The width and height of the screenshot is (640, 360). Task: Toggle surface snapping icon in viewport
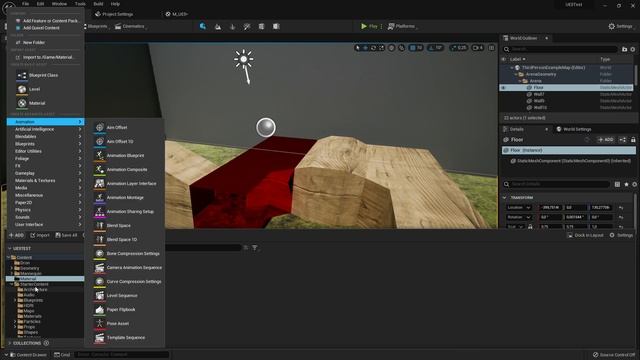pyautogui.click(x=402, y=48)
